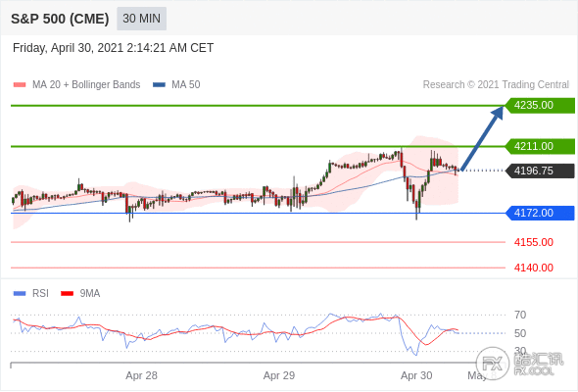Click the S&P 500 (CME) title
Image resolution: width=578 pixels, height=392 pixels.
60,19
